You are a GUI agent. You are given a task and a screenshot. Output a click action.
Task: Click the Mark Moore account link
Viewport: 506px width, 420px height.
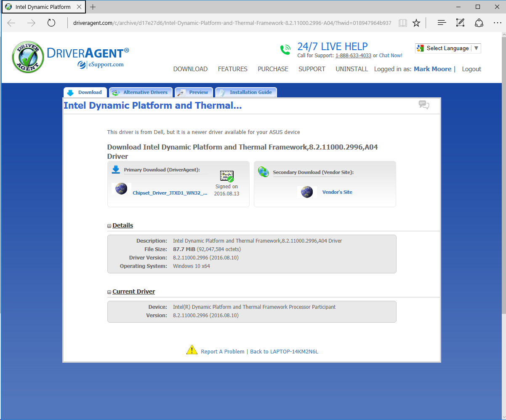pos(433,69)
